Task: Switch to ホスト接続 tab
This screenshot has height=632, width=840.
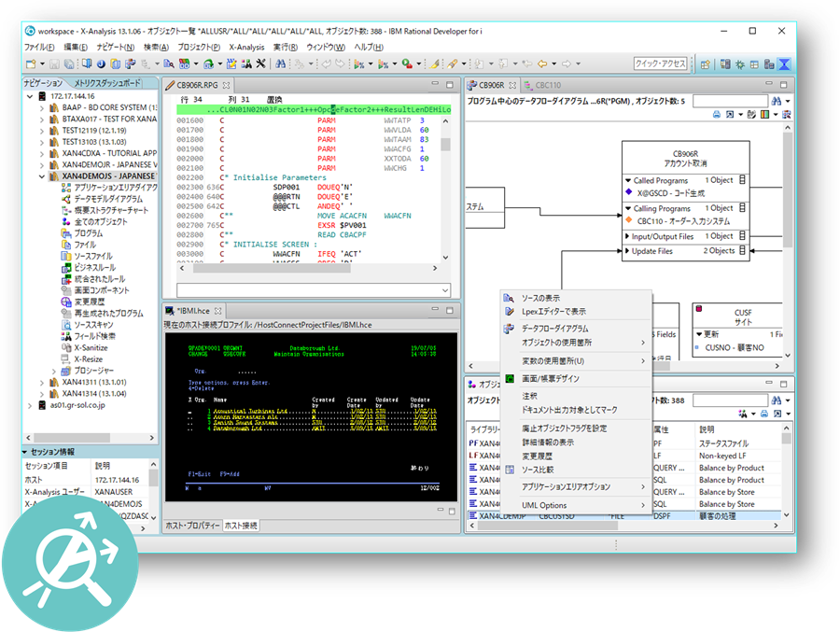Action: coord(241,526)
